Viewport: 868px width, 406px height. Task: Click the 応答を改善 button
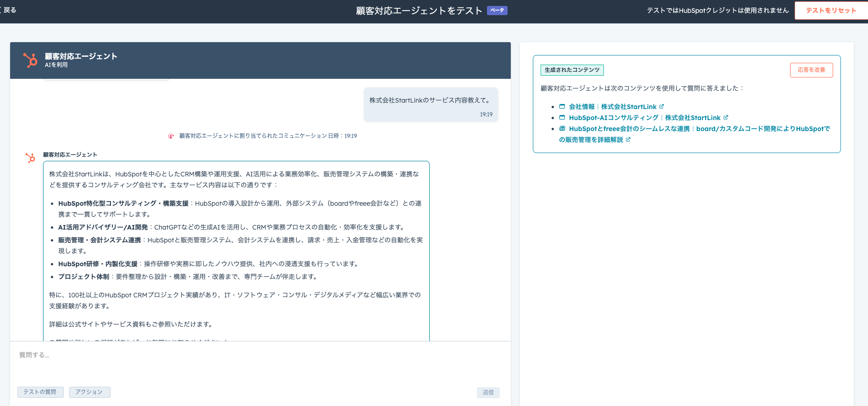(x=811, y=70)
